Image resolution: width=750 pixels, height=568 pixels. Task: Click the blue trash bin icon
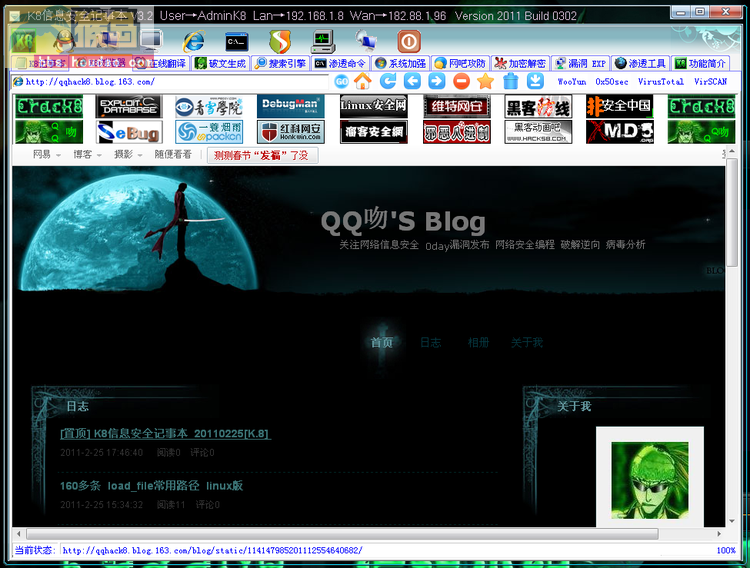[x=510, y=81]
